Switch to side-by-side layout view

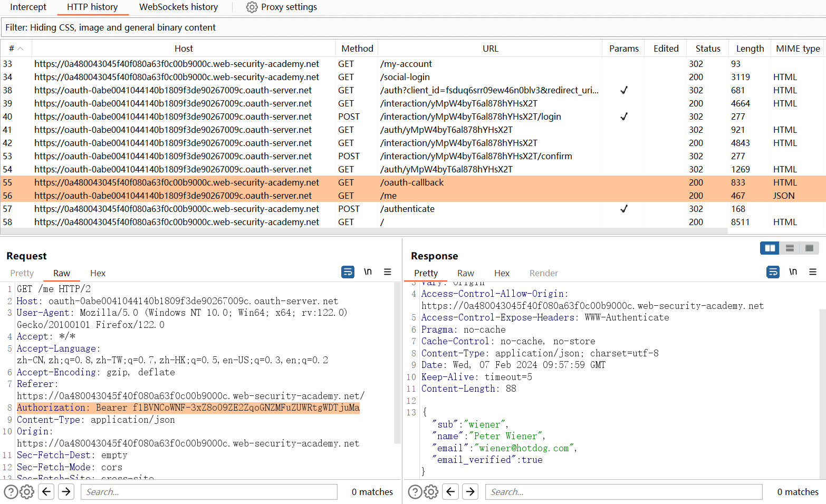(x=770, y=248)
